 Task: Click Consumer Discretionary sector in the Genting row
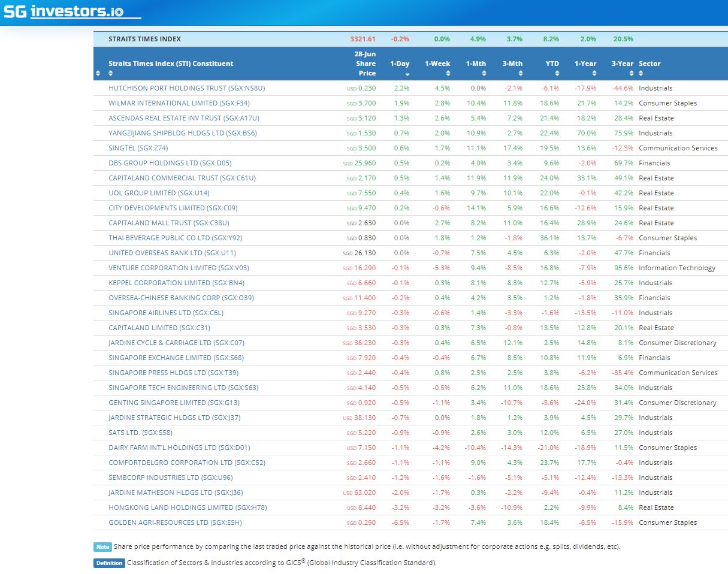coord(677,403)
